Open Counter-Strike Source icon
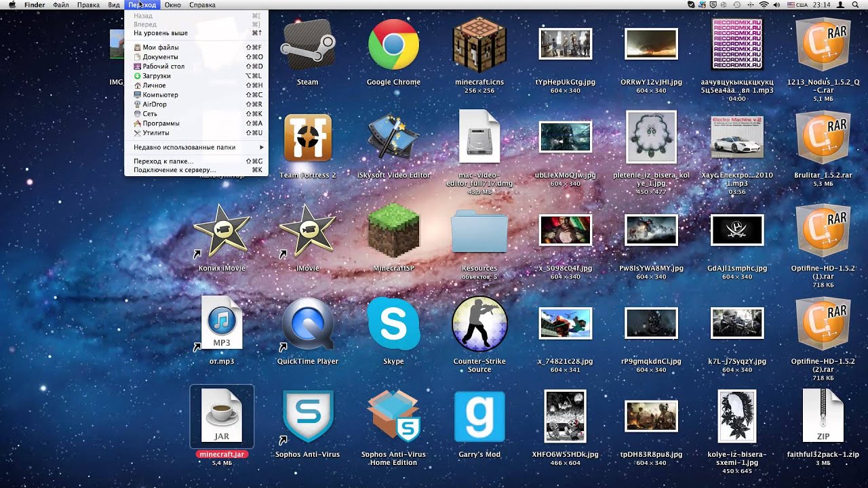The width and height of the screenshot is (868, 488). tap(479, 323)
